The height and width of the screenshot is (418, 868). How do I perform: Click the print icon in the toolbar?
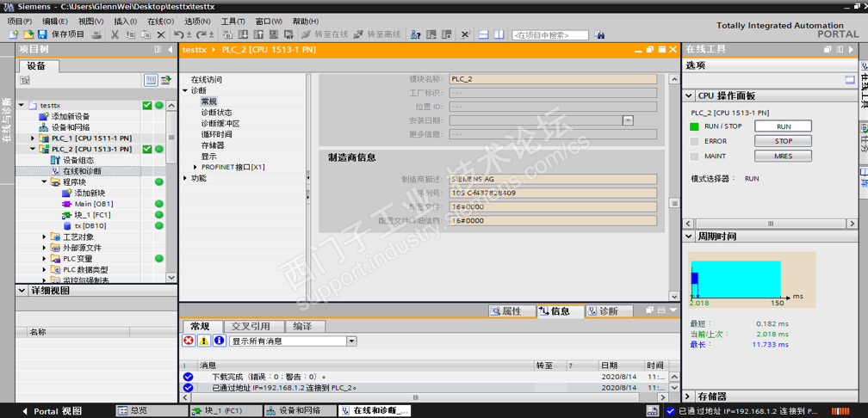click(x=96, y=34)
